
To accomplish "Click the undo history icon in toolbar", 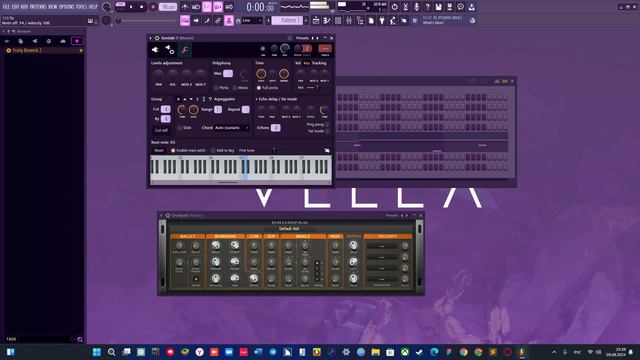I will pos(394,7).
